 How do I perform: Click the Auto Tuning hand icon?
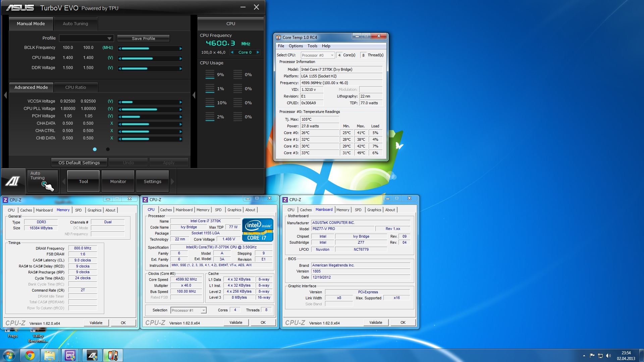click(x=43, y=181)
